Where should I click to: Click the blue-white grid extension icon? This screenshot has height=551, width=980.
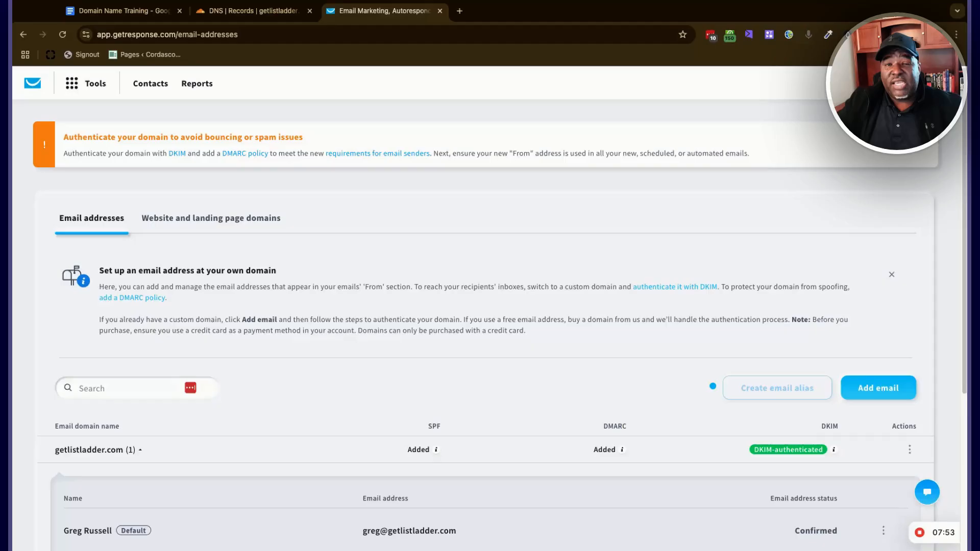(x=769, y=34)
